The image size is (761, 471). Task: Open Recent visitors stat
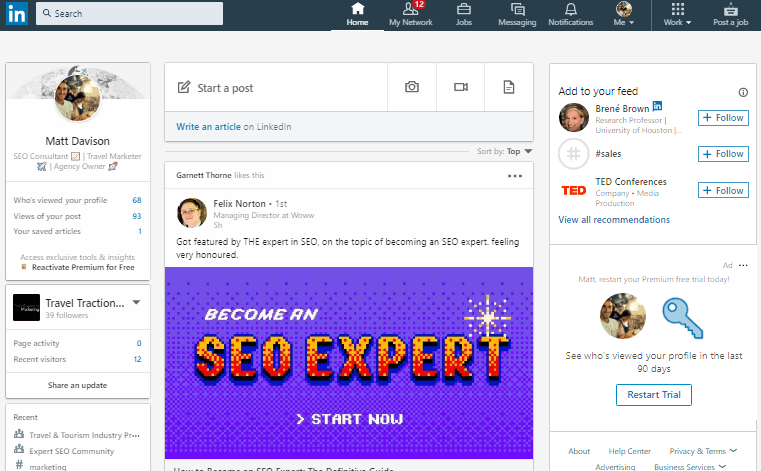coord(78,359)
